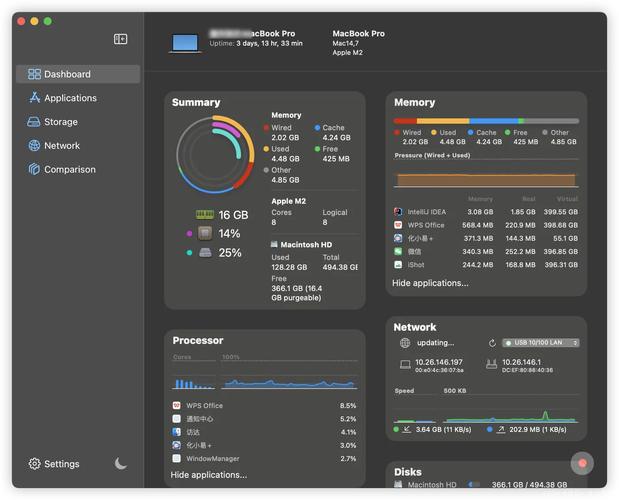Click the globe icon next to updating

405,343
